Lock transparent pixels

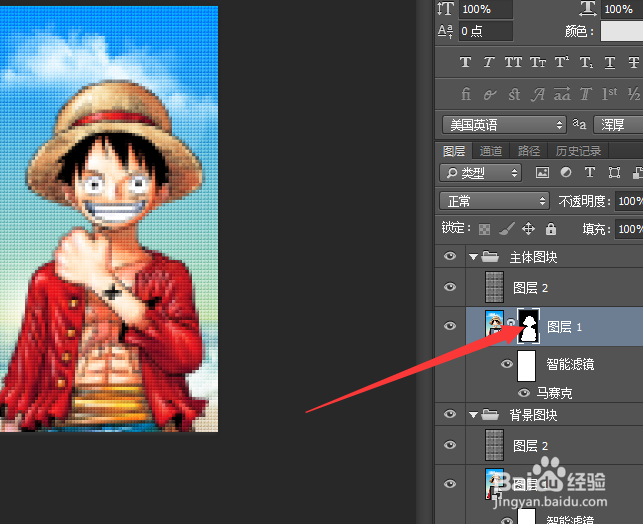coord(484,229)
